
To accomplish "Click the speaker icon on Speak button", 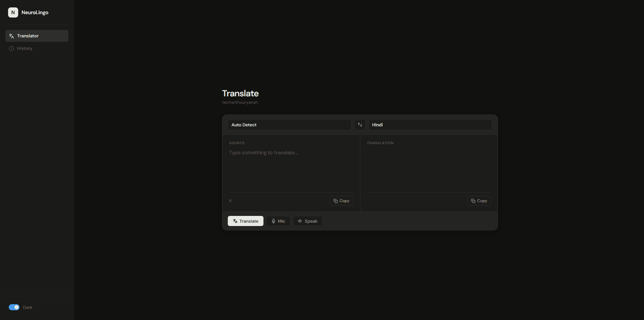I will coord(300,221).
